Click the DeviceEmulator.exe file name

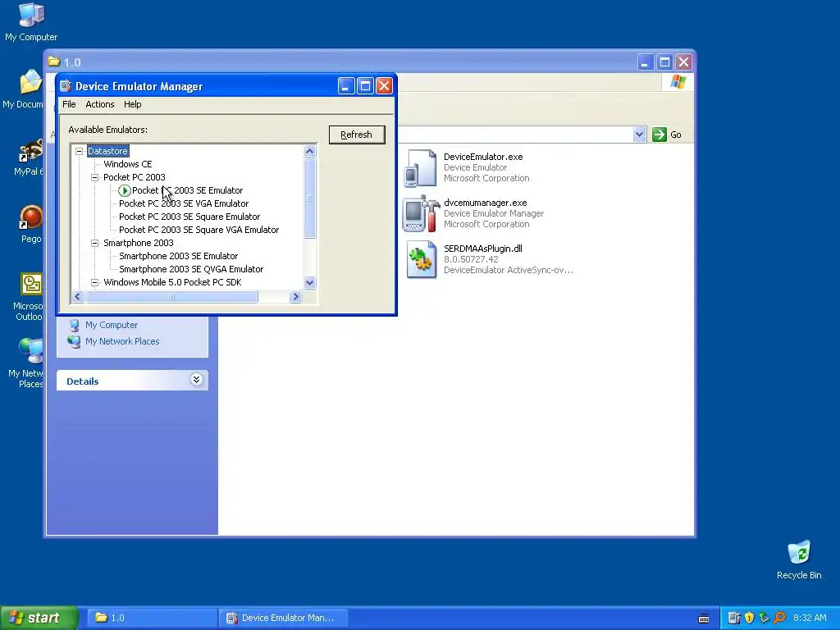(483, 157)
